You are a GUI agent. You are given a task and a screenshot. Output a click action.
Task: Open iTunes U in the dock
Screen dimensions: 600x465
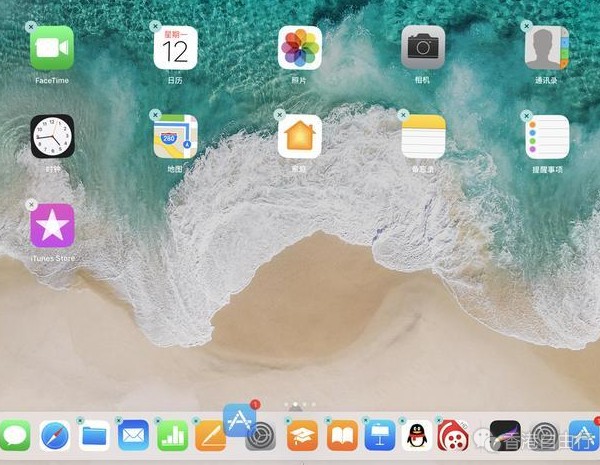(x=302, y=435)
